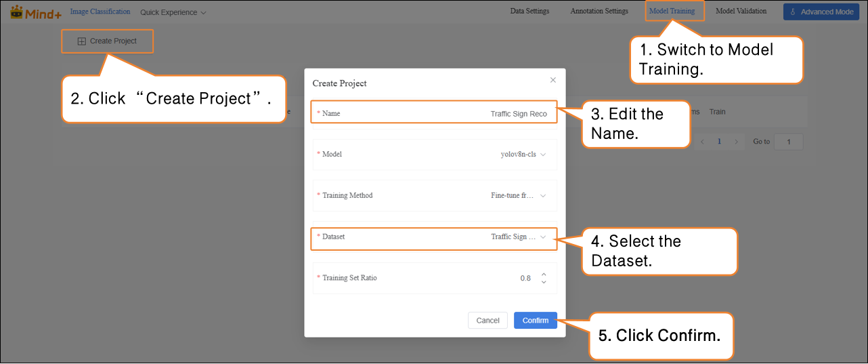Click the blue Confirm button
The width and height of the screenshot is (868, 364).
tap(535, 321)
